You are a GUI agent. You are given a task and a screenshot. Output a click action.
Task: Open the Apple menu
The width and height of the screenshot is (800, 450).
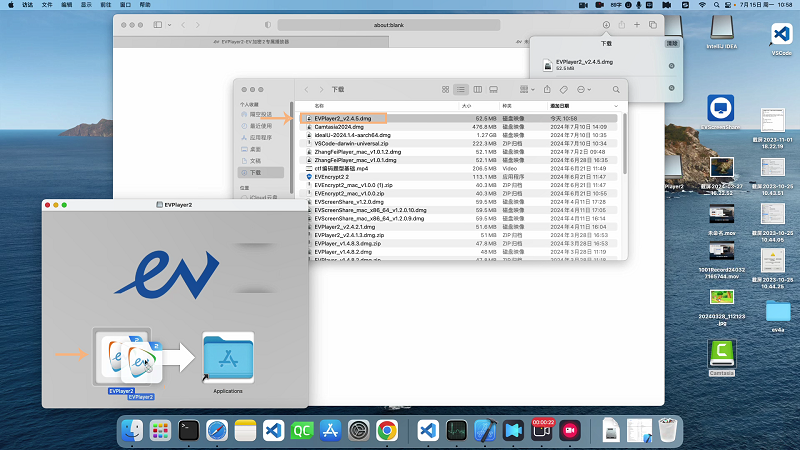point(11,5)
